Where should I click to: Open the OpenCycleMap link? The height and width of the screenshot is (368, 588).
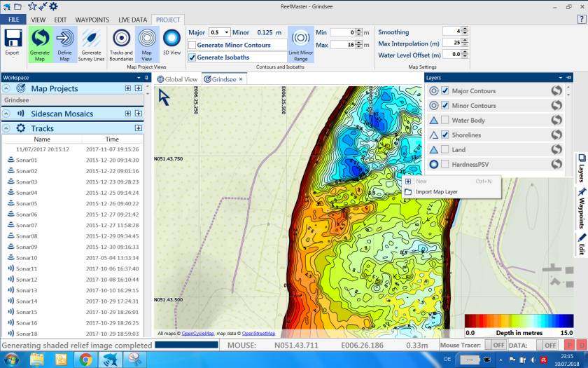tap(198, 333)
